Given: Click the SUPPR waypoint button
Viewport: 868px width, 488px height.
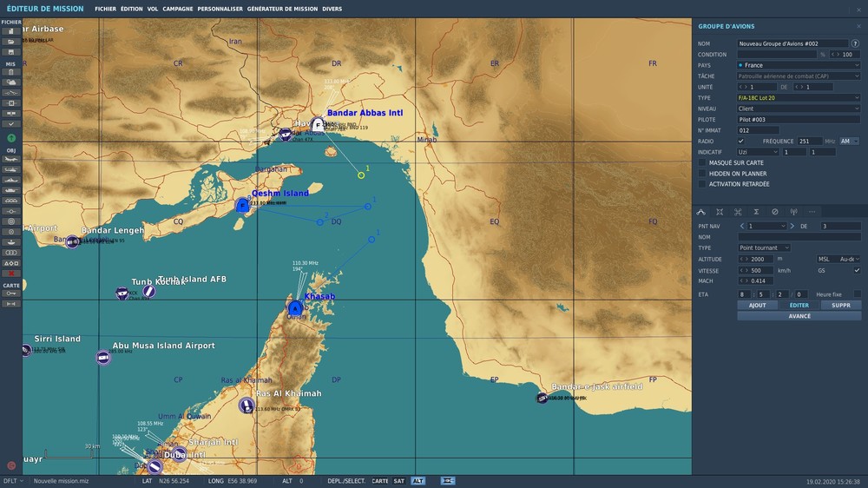Looking at the screenshot, I should (x=841, y=305).
